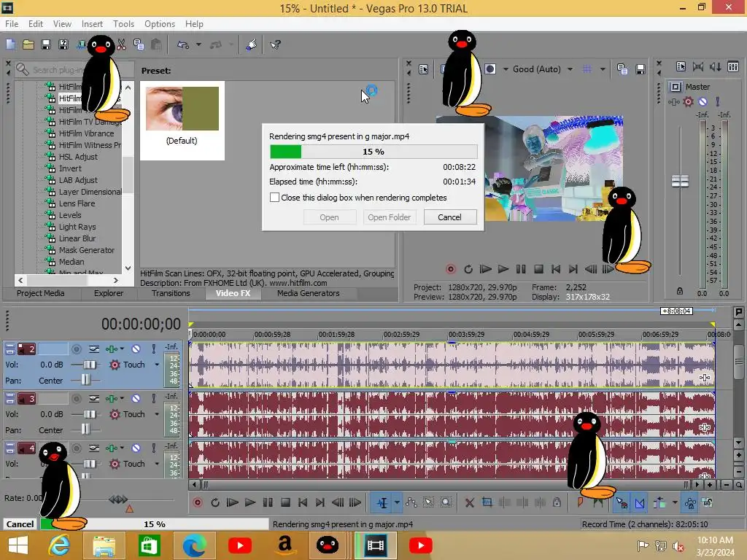Open track 4 automation Touch dropdown
This screenshot has height=560, width=747.
click(x=157, y=464)
